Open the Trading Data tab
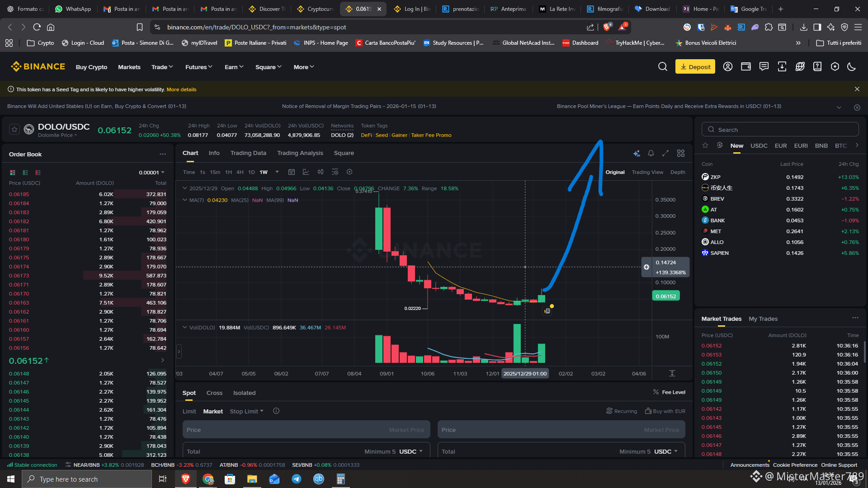868x488 pixels. [248, 153]
